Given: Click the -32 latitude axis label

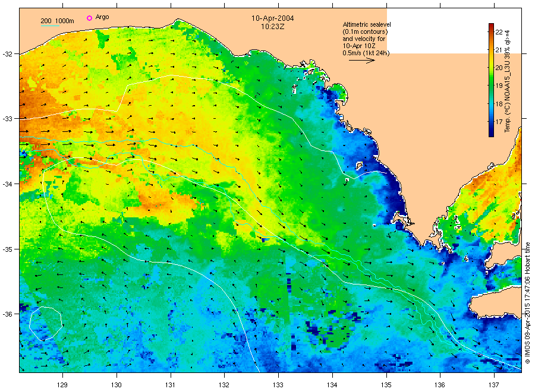Looking at the screenshot, I should pyautogui.click(x=7, y=54).
